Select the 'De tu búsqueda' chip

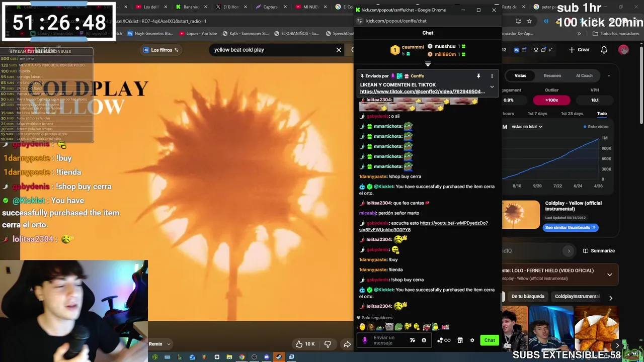[x=528, y=297]
